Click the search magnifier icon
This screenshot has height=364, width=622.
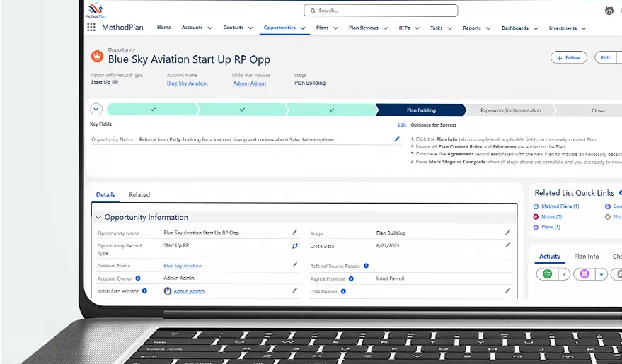(313, 11)
